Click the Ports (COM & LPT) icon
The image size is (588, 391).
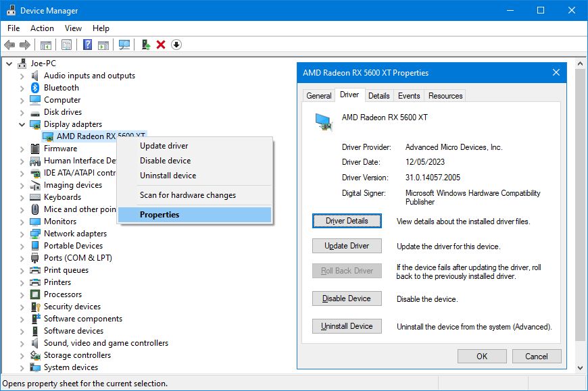click(x=35, y=258)
